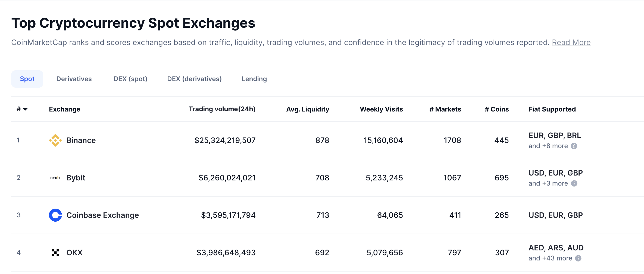Click Bybit coins count 695
This screenshot has width=644, height=274.
pos(502,178)
